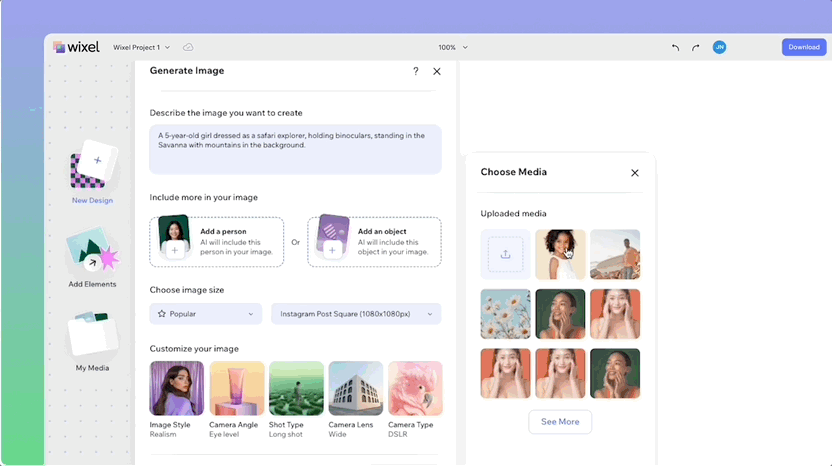Click the See More button
832x466 pixels.
pos(560,422)
